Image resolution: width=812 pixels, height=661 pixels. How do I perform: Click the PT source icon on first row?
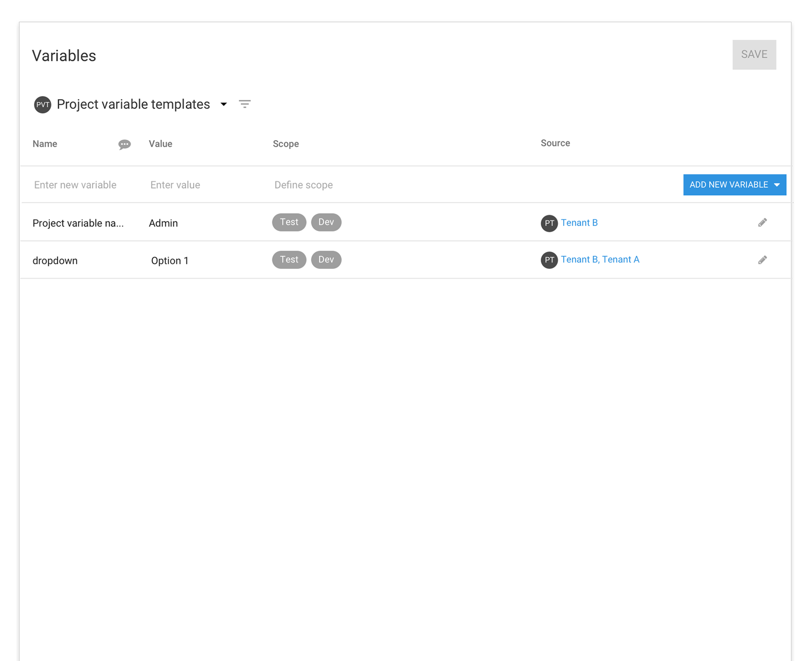click(x=549, y=223)
